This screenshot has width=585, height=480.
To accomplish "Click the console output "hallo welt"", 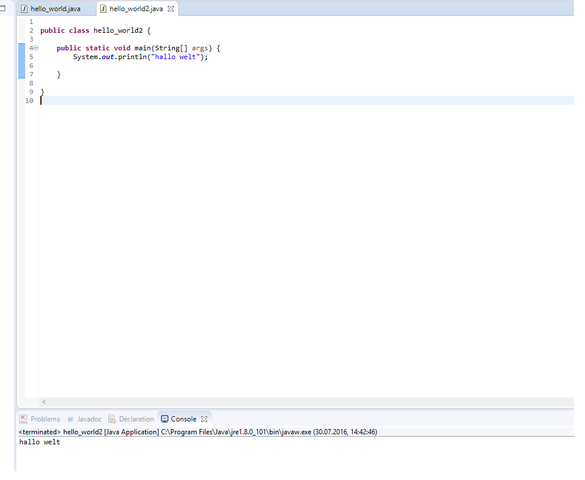I will (x=40, y=442).
